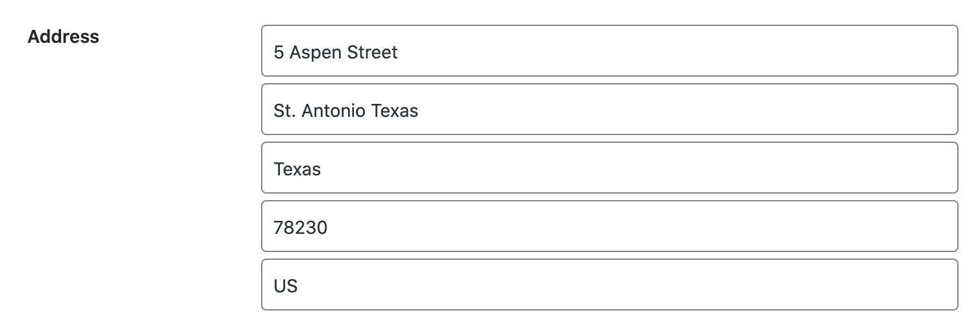The width and height of the screenshot is (980, 330).
Task: Click the "5 Aspen Street" address field
Action: [609, 51]
